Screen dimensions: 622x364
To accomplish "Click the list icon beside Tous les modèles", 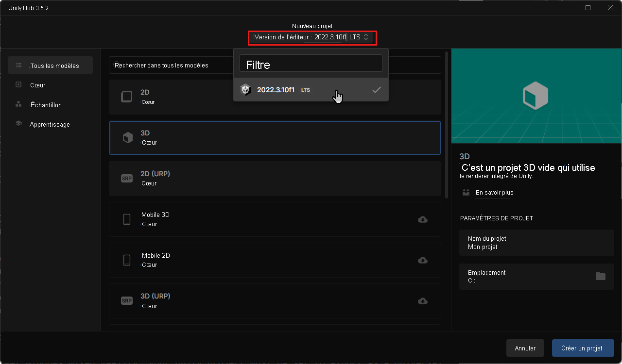I will [x=18, y=65].
